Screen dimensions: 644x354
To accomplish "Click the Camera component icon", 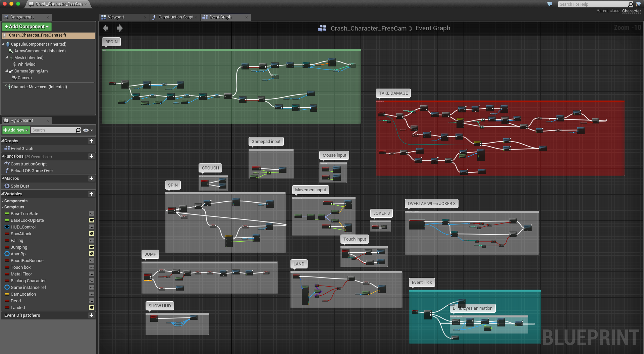I will click(14, 78).
